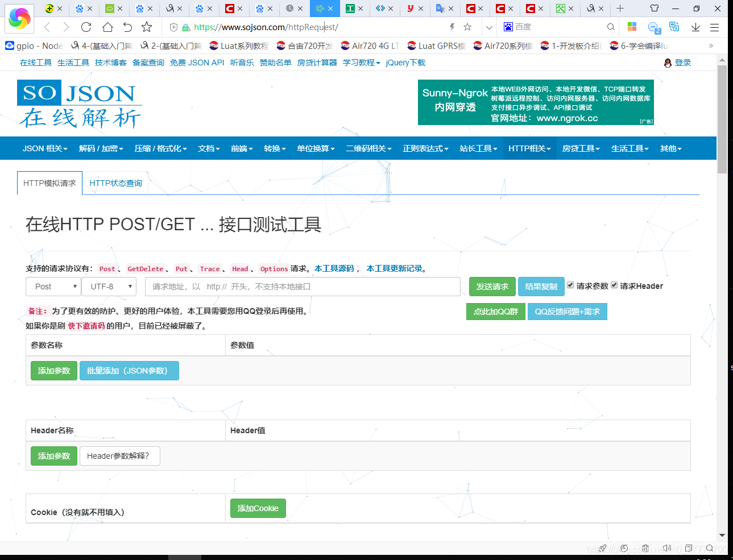Click the 发送请求 button

492,287
